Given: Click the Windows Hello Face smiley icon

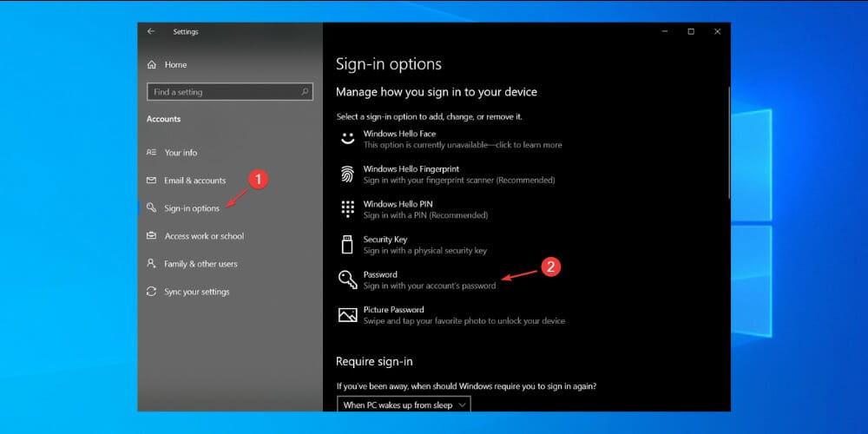Looking at the screenshot, I should click(x=348, y=138).
